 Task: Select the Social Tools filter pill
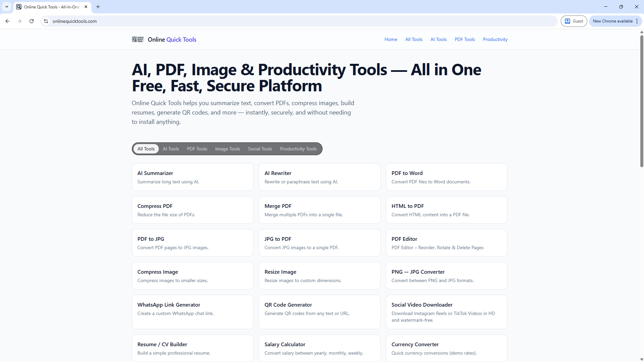click(260, 149)
